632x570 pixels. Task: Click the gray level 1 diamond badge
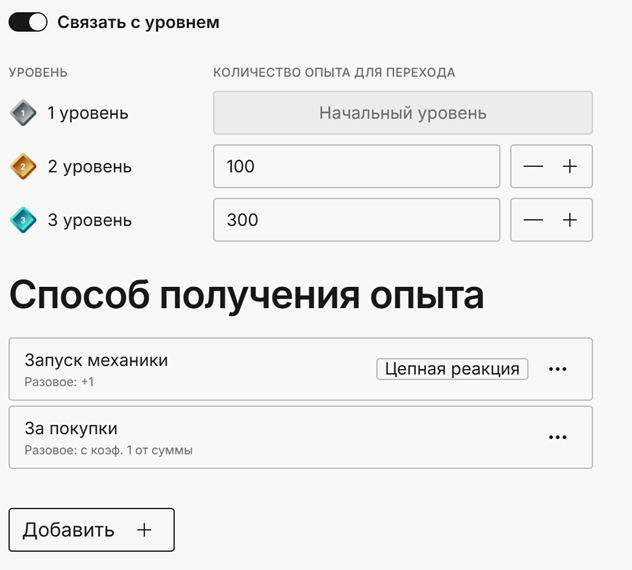coord(23,113)
